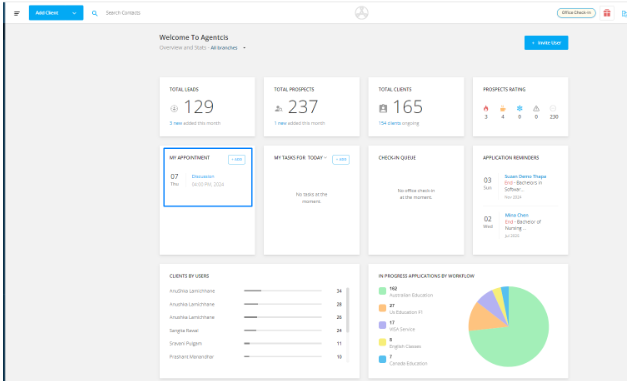Select the warm prospects coffee icon
632x381 pixels.
[x=503, y=108]
